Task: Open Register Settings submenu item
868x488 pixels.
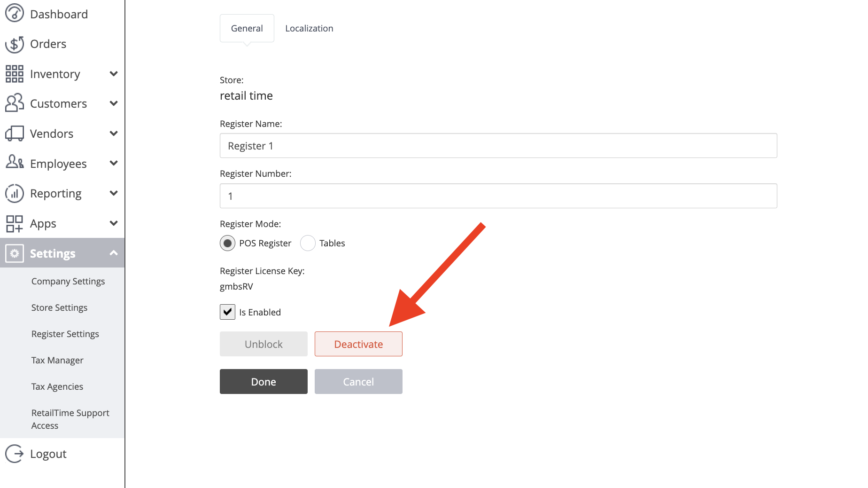Action: [x=65, y=334]
